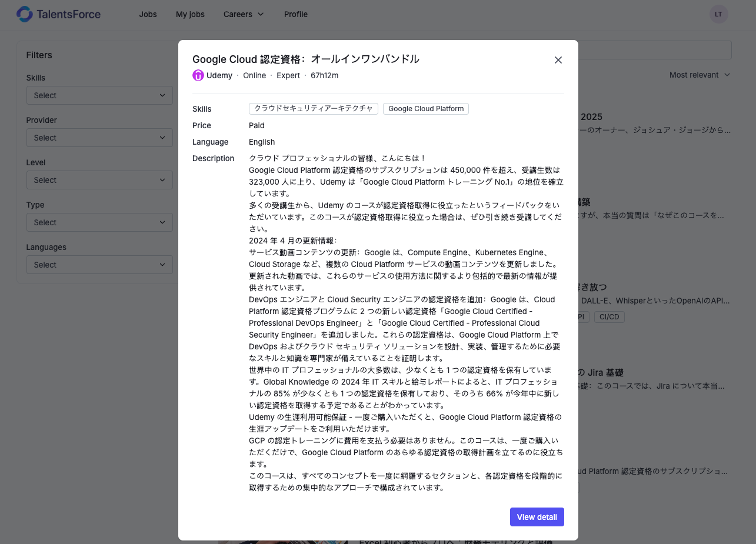Click the search field behind the dialog

[x=655, y=50]
